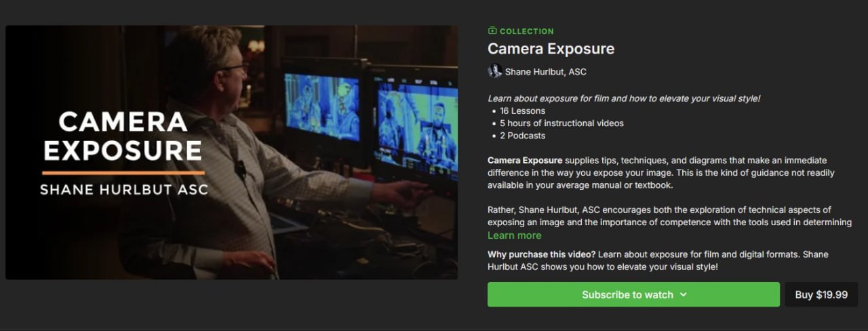Click the green collection icon
The width and height of the screenshot is (868, 331).
pyautogui.click(x=492, y=31)
